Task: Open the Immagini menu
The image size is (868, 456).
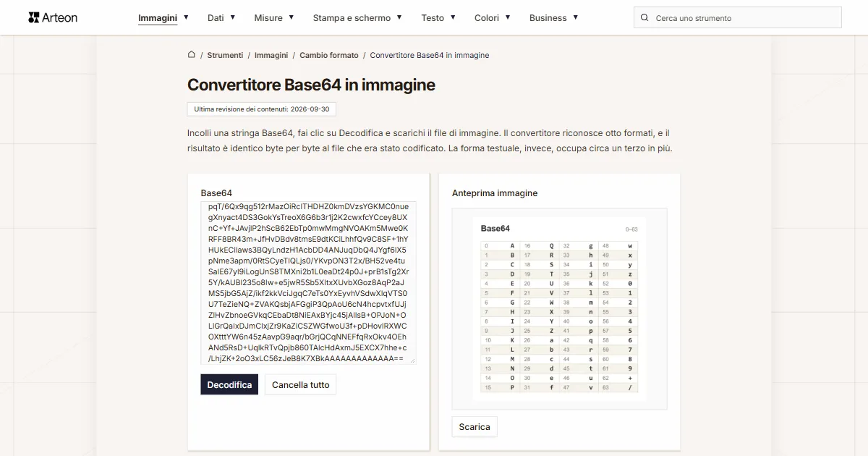Action: (158, 18)
